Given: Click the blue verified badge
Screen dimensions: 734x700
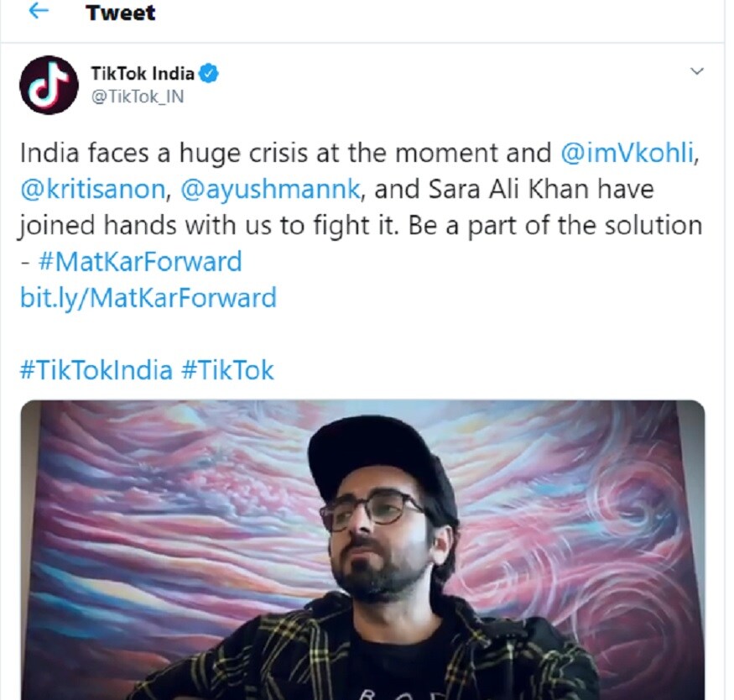Looking at the screenshot, I should [x=209, y=74].
